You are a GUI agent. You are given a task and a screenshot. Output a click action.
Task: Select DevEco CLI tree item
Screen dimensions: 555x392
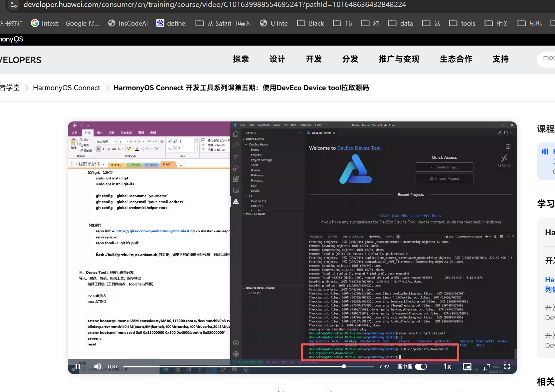tap(258, 201)
